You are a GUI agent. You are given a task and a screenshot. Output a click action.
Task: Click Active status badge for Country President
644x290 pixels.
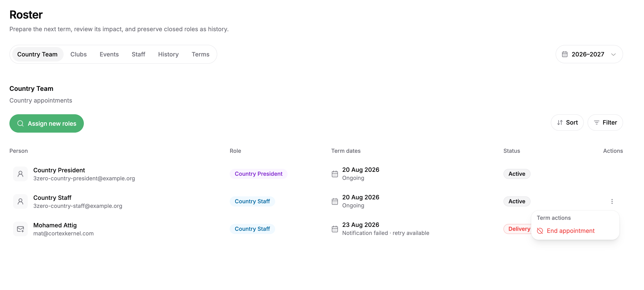coord(517,174)
